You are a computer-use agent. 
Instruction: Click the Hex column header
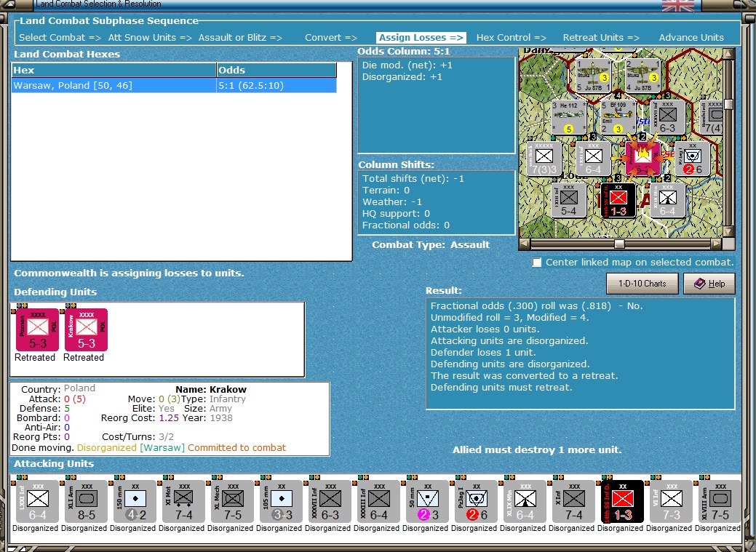coord(114,70)
